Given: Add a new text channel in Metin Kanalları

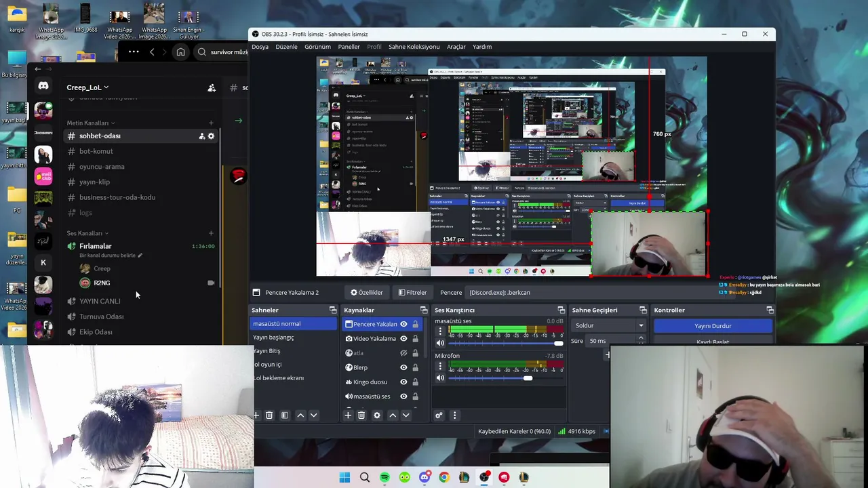Looking at the screenshot, I should (211, 123).
